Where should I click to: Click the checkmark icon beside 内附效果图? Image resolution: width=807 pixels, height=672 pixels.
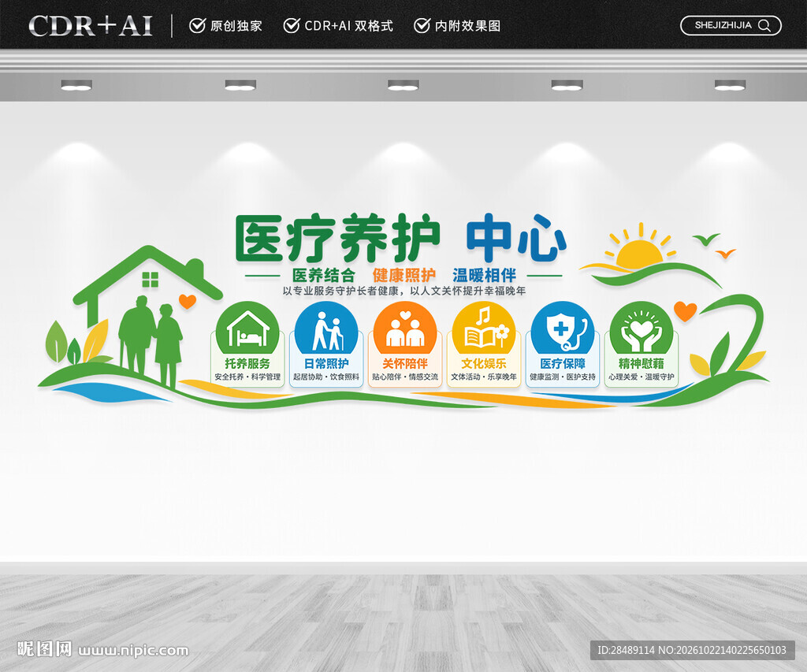pyautogui.click(x=422, y=25)
